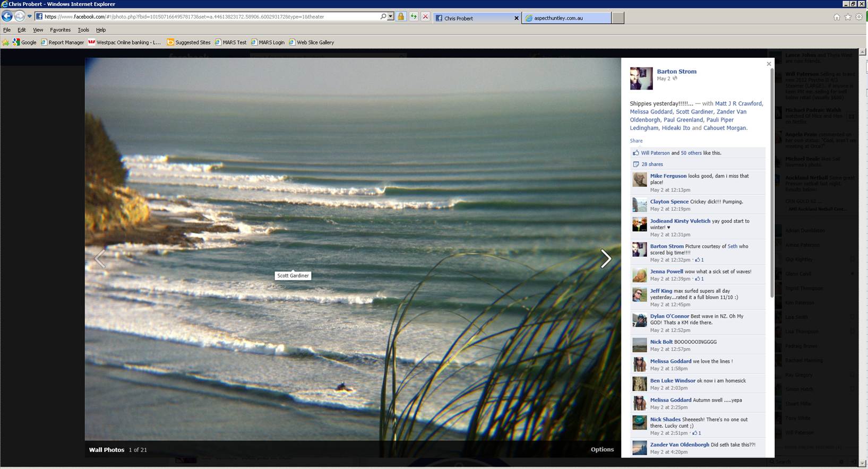Expand the address bar dropdown arrow
This screenshot has height=469, width=868.
tap(391, 17)
